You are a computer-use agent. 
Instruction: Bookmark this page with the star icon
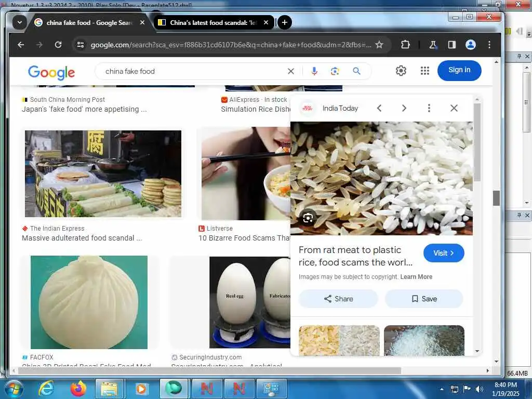tap(379, 45)
